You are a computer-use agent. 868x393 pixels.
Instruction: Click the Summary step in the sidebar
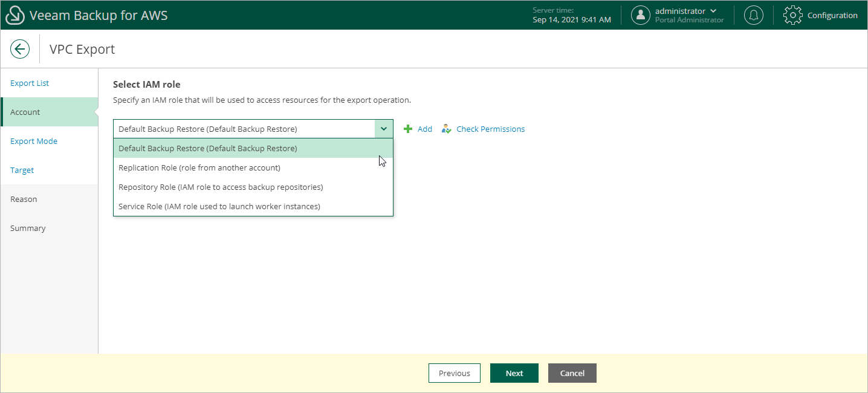click(28, 228)
